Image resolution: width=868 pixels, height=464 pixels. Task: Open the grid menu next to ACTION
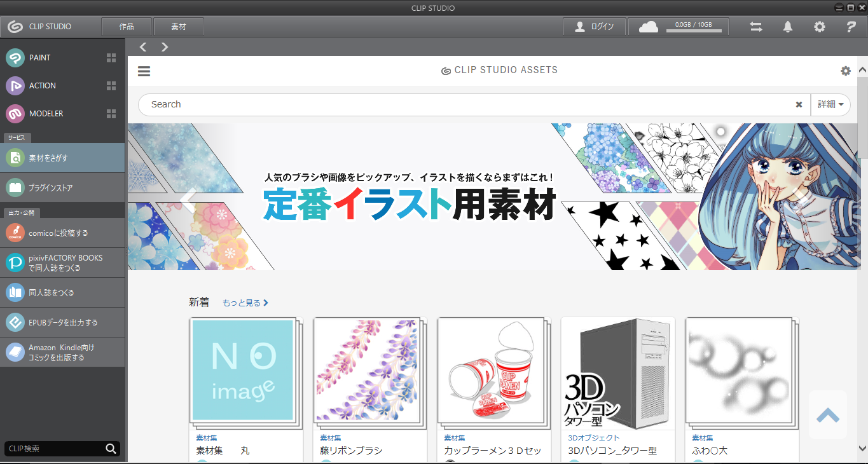(x=111, y=86)
